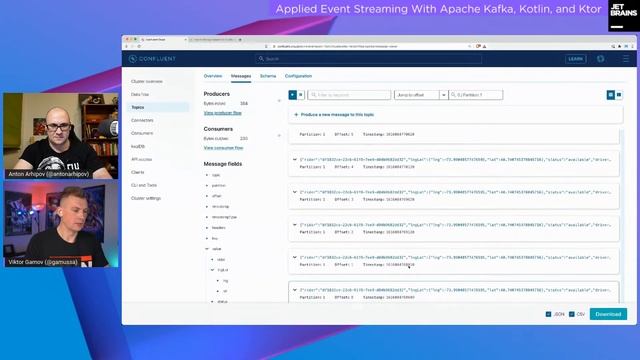Screen dimensions: 640x360
Task: Click the Anton Arhipov webcam thumbnail
Action: coord(61,136)
